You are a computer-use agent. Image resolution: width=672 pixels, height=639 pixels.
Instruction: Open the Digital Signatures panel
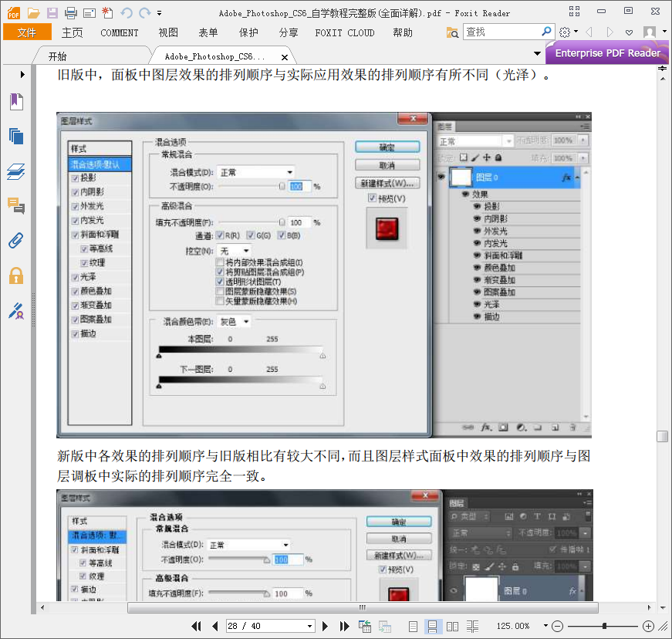(16, 311)
